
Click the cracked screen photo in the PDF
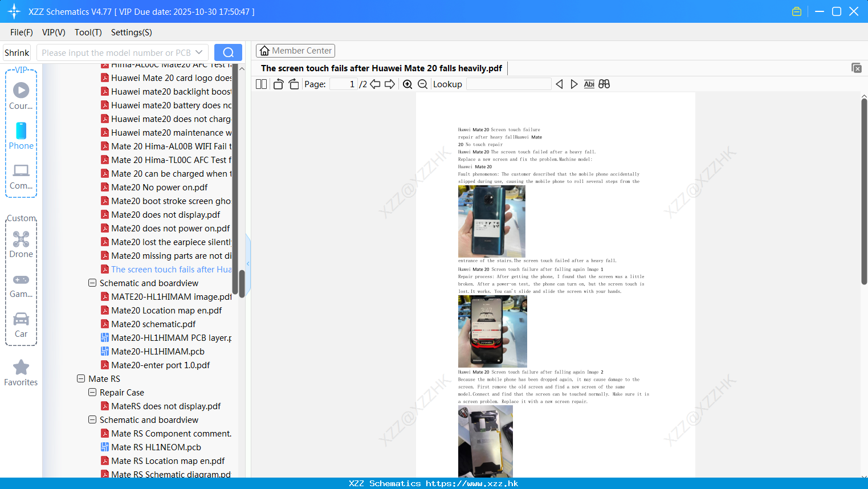tap(492, 331)
